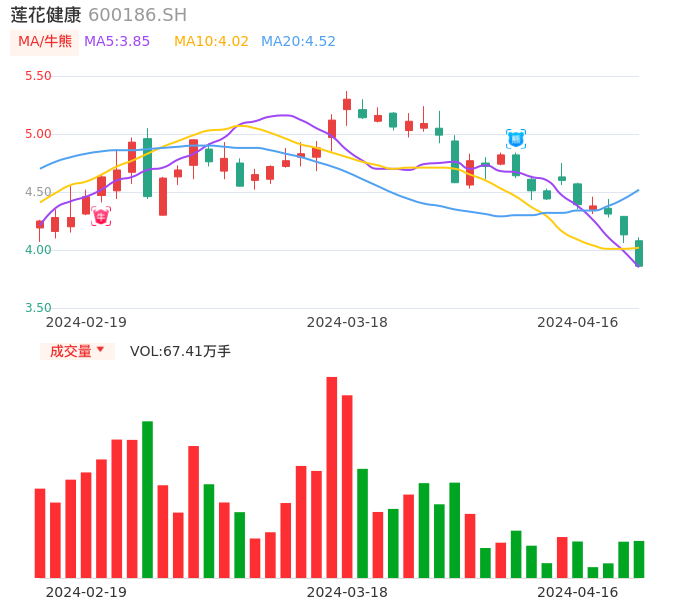Click the stock name 莲花健康
This screenshot has width=686, height=606.
click(x=46, y=15)
